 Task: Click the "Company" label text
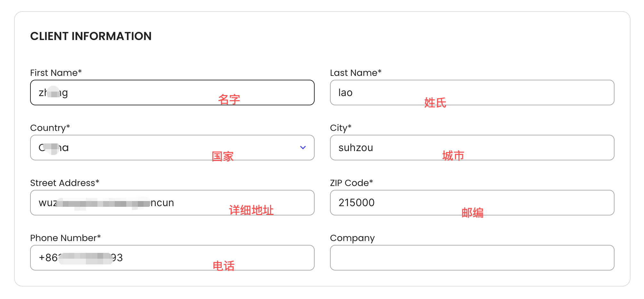click(352, 238)
